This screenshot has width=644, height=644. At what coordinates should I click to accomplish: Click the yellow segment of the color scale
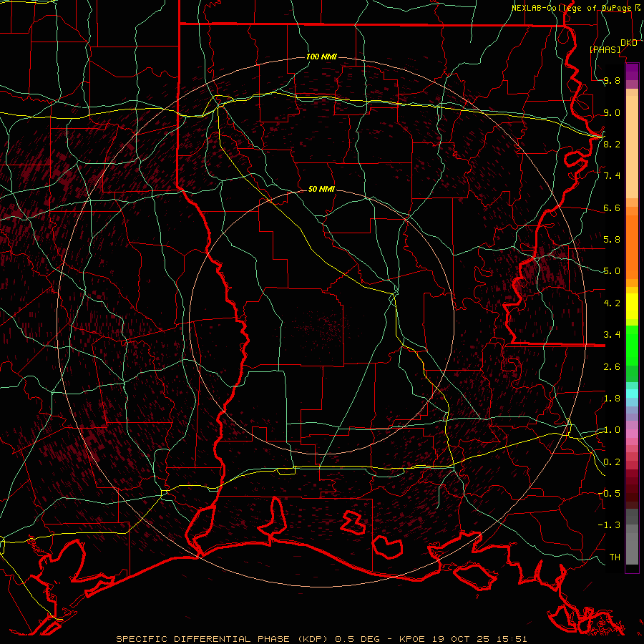(632, 306)
